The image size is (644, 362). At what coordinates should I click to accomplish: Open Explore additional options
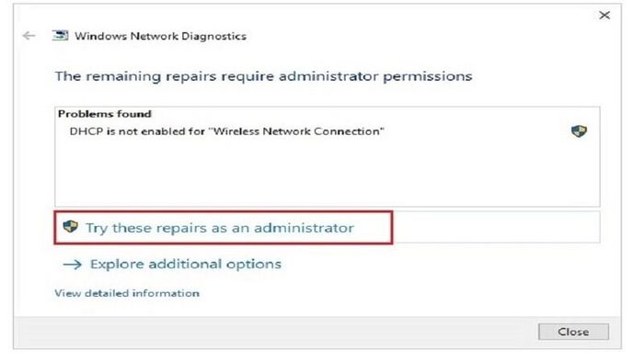(x=186, y=265)
